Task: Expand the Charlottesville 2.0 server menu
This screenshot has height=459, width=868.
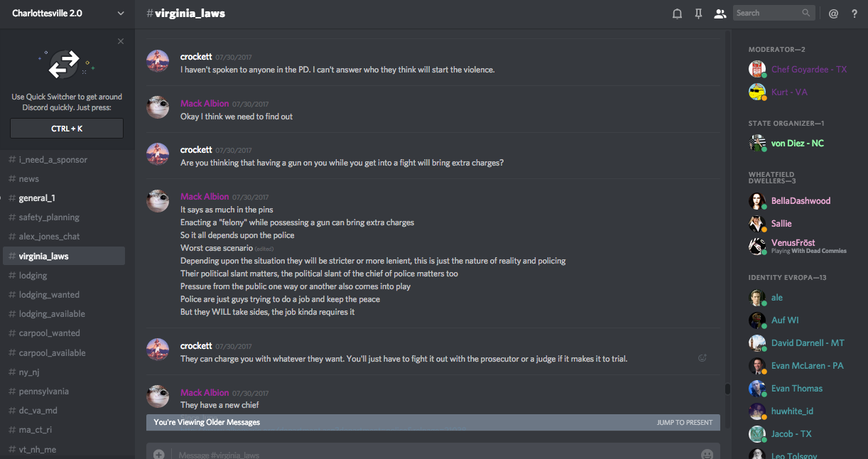Action: [120, 13]
